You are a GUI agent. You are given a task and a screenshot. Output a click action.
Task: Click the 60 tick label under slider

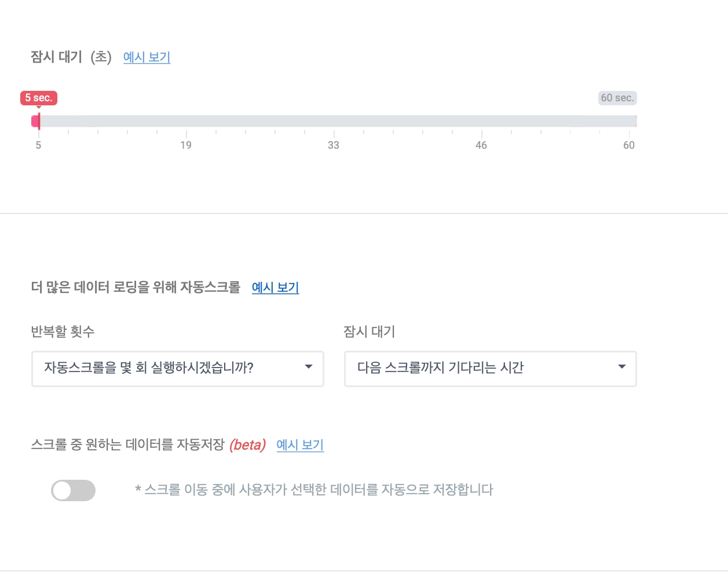[x=628, y=145]
